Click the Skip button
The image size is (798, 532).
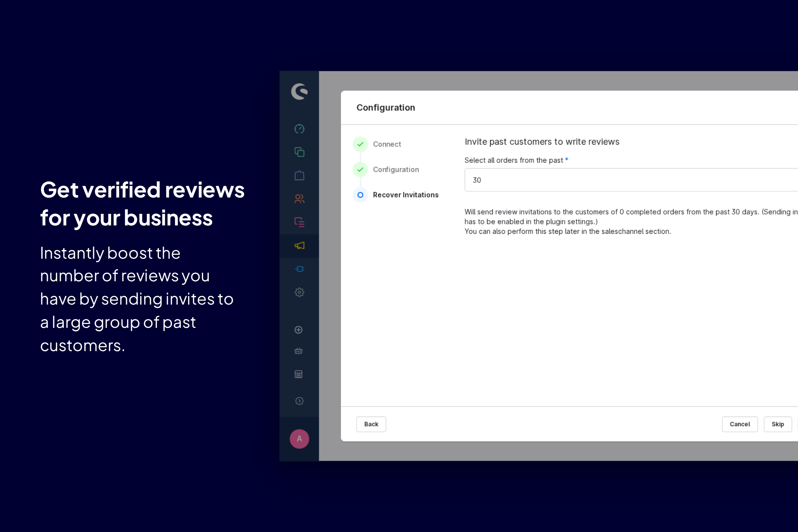pos(778,424)
